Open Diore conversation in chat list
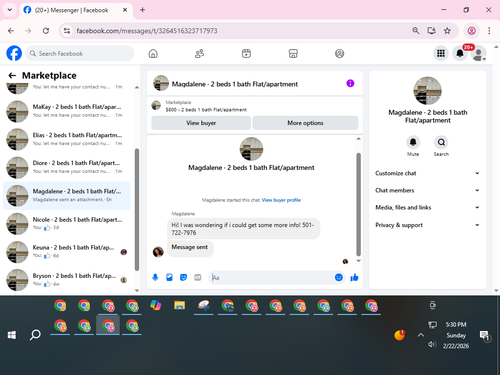Image resolution: width=500 pixels, height=375 pixels. pos(66,167)
